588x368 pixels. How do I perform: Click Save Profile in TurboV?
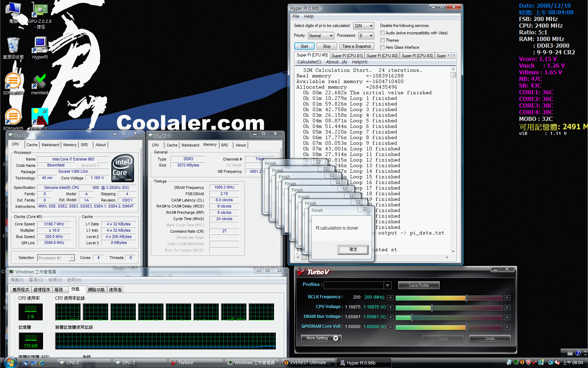419,285
